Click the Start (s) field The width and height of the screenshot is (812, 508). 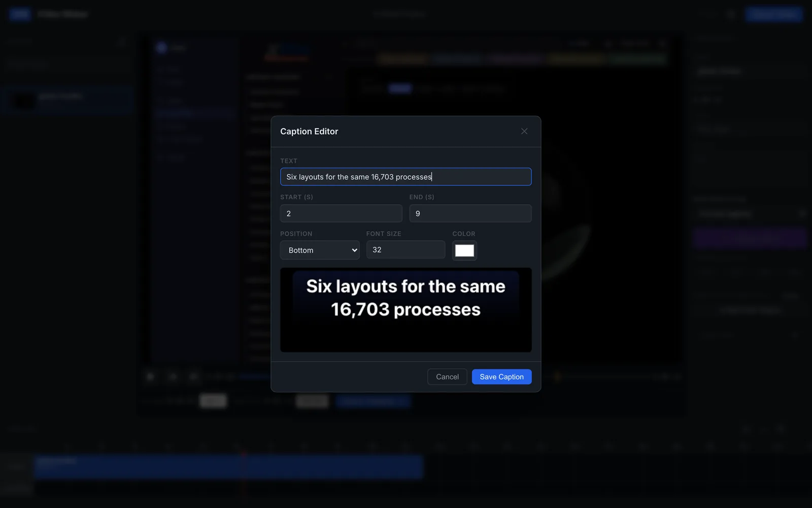click(x=341, y=213)
